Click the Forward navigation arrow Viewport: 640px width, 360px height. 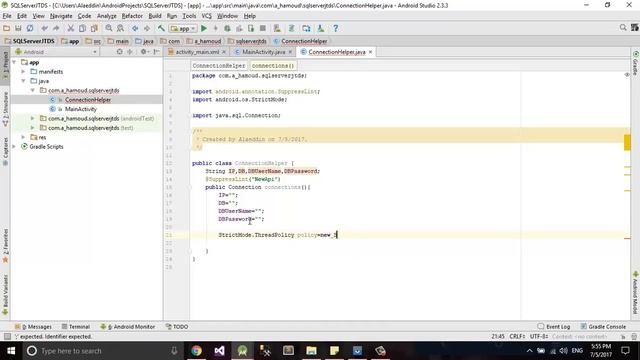click(x=147, y=28)
